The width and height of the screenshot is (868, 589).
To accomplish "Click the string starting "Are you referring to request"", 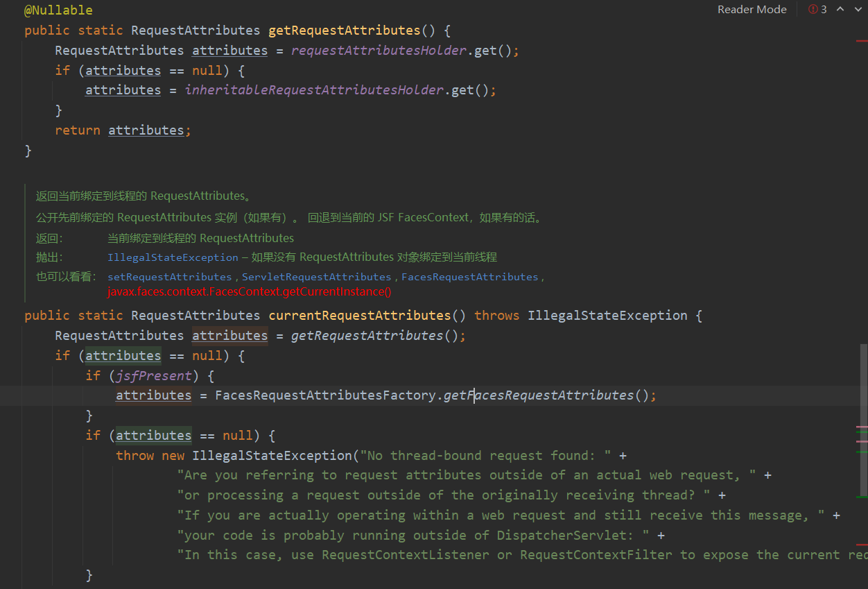I will coord(467,475).
